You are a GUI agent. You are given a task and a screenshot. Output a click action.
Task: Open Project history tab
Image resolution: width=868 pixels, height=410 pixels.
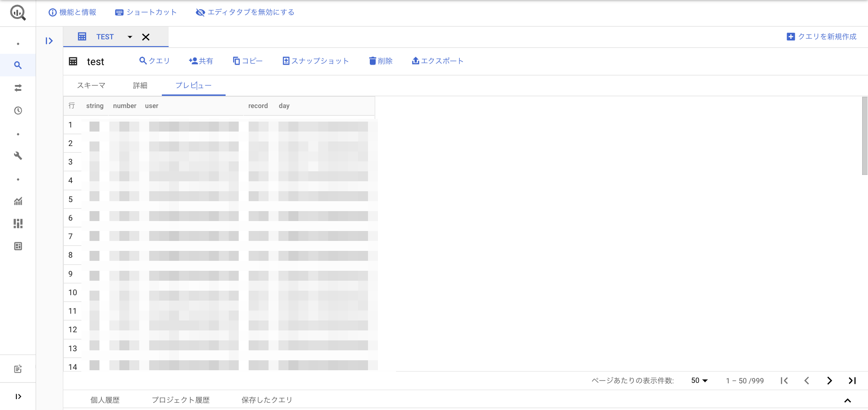click(x=181, y=400)
